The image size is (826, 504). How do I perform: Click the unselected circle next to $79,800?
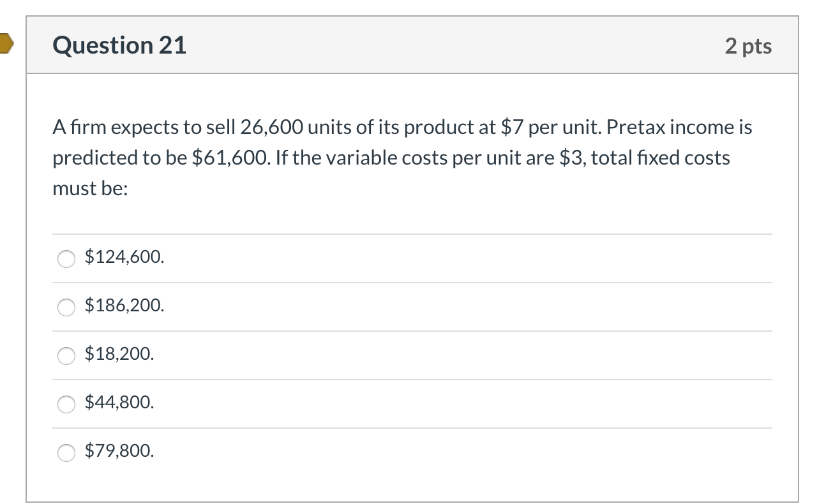66,452
